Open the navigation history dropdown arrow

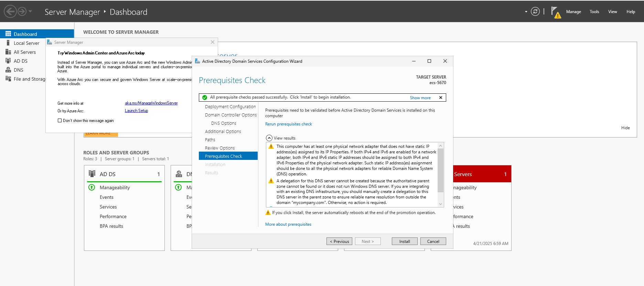[30, 12]
